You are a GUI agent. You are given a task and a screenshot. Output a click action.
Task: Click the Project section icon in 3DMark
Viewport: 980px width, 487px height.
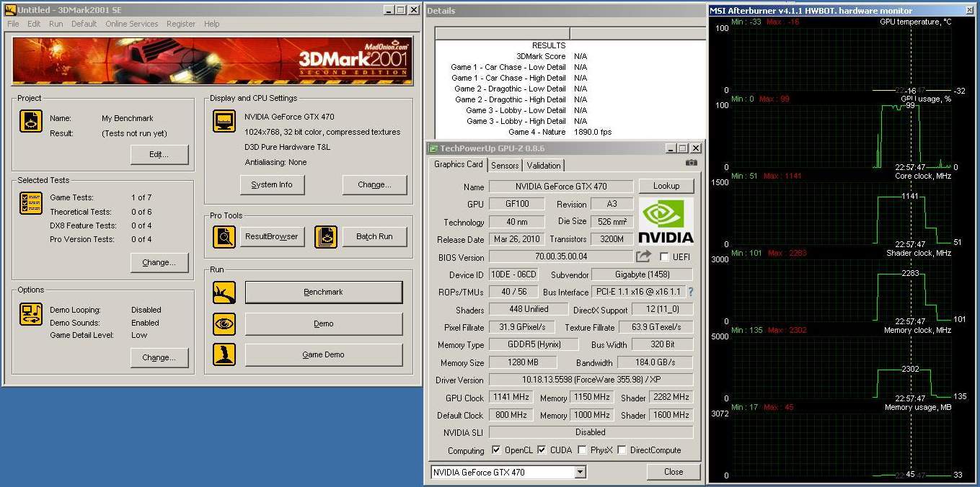[31, 121]
